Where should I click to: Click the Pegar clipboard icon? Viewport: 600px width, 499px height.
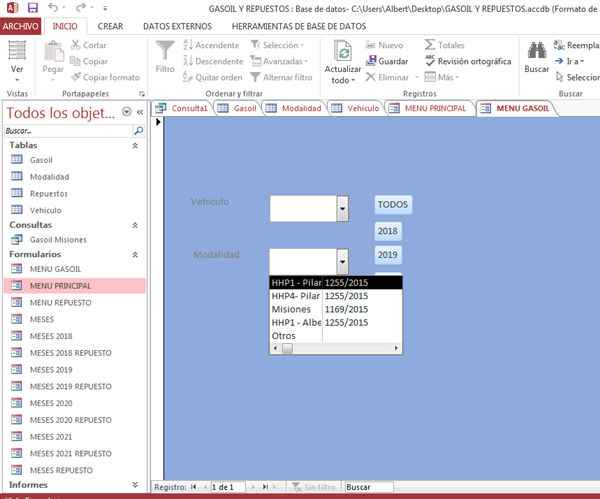[x=54, y=52]
